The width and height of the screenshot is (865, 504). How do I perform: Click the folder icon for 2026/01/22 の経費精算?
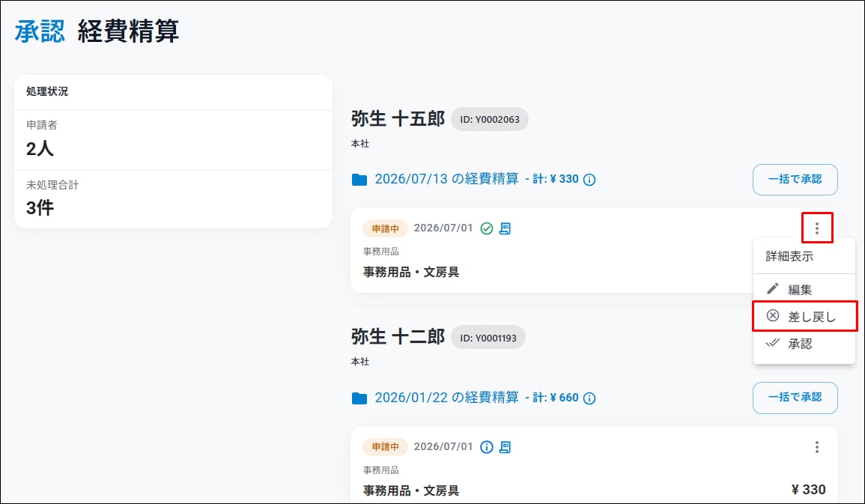359,398
